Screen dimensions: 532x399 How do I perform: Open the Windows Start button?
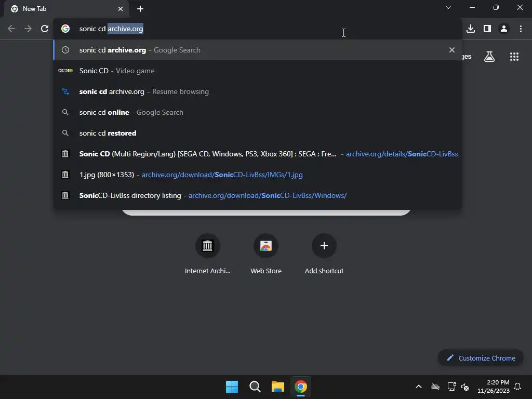[x=232, y=387]
